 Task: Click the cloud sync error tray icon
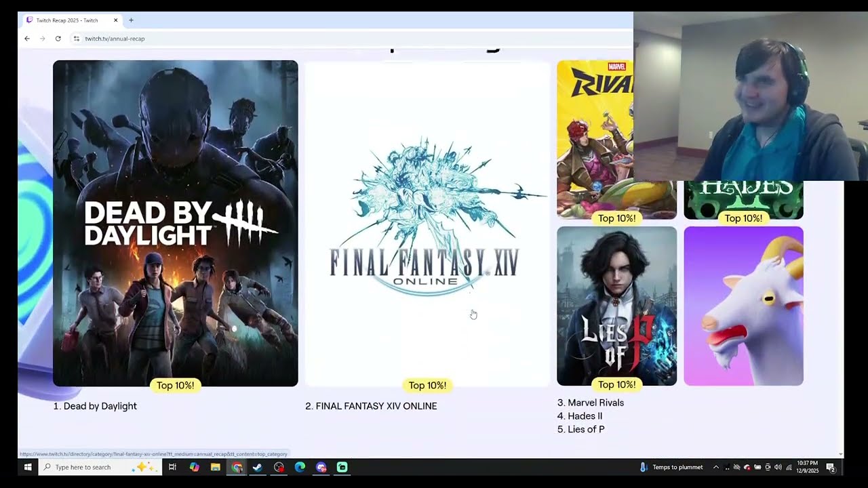click(x=747, y=467)
